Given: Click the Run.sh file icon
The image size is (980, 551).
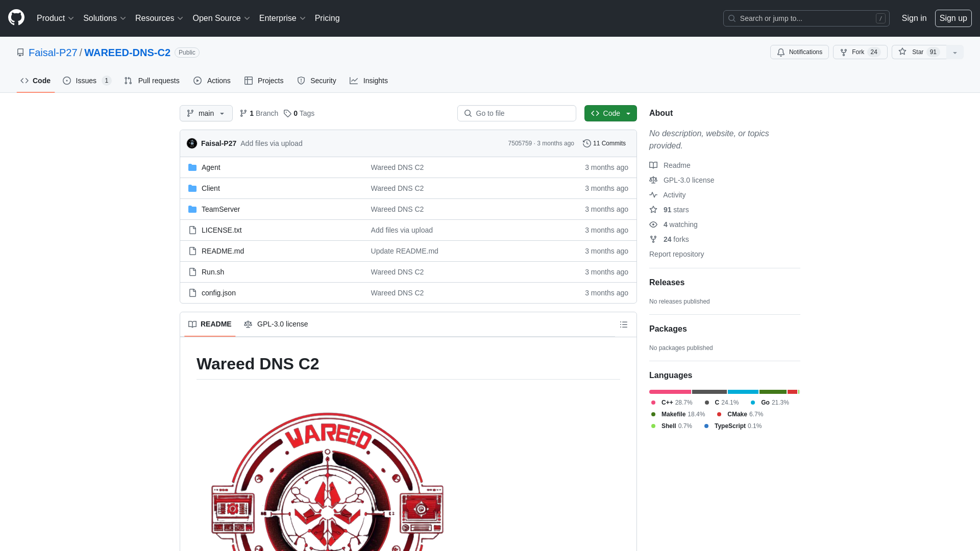Looking at the screenshot, I should [x=192, y=272].
